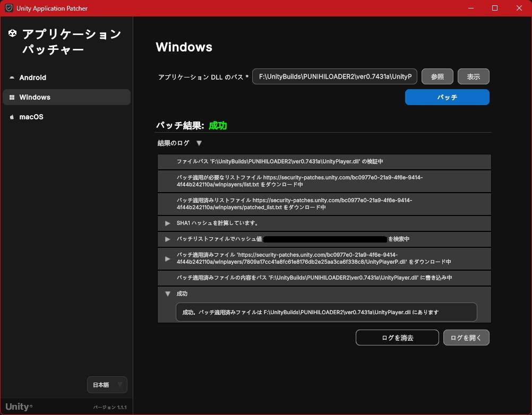Screen dimensions: 532x415
Task: Select the Windows platform tab
Action: pyautogui.click(x=66, y=97)
